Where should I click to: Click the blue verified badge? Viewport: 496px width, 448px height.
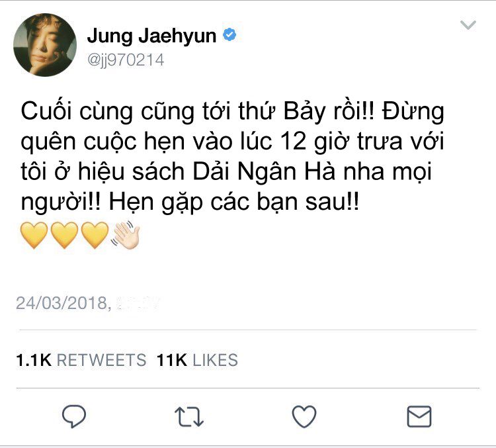click(229, 35)
